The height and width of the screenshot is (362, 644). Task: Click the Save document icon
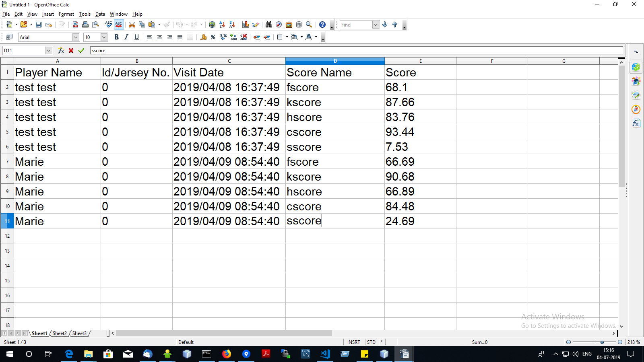pyautogui.click(x=39, y=25)
